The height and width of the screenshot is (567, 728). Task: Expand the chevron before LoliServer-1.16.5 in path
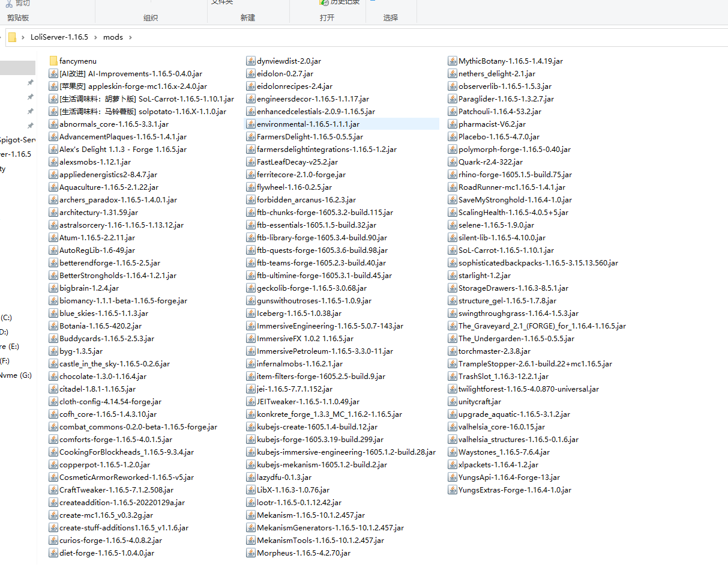[23, 37]
